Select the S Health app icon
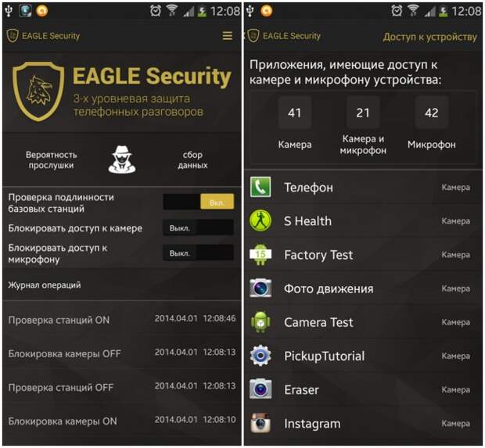This screenshot has width=485, height=448. click(260, 220)
